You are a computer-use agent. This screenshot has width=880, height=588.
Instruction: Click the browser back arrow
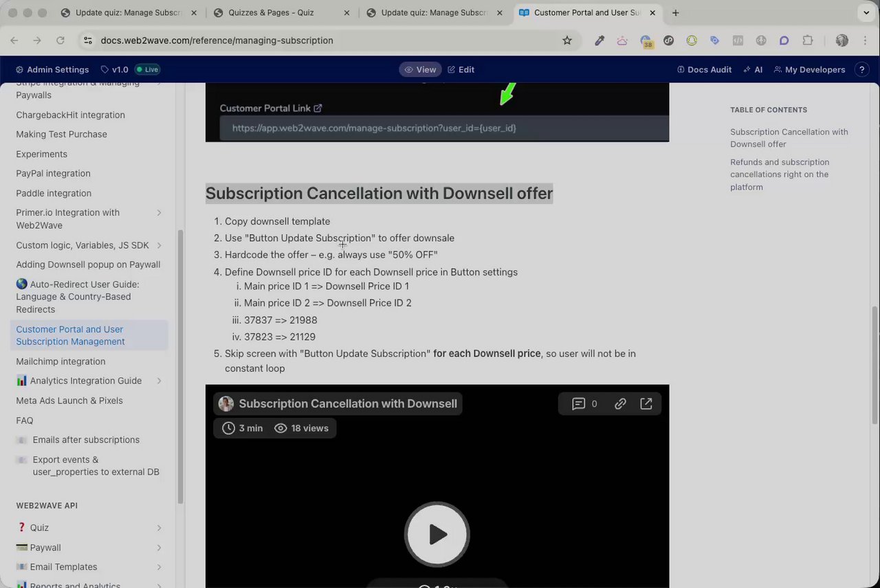(x=14, y=41)
